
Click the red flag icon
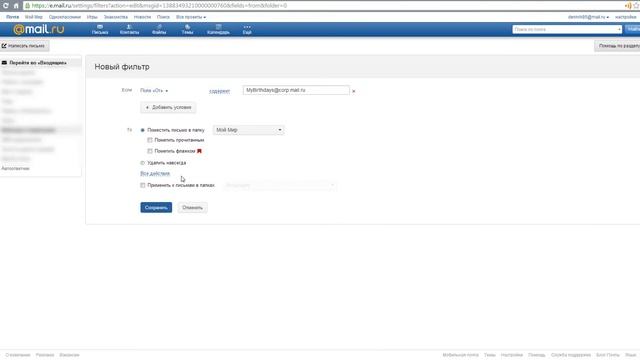[199, 151]
